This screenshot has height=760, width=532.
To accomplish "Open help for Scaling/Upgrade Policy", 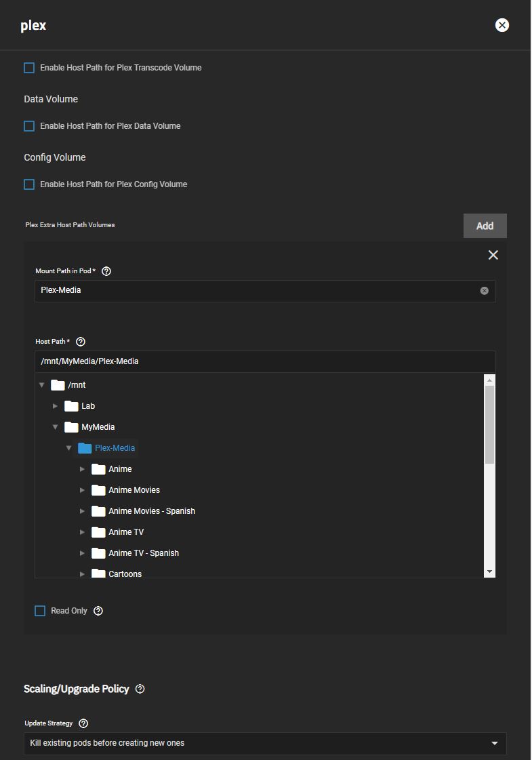I will click(140, 689).
